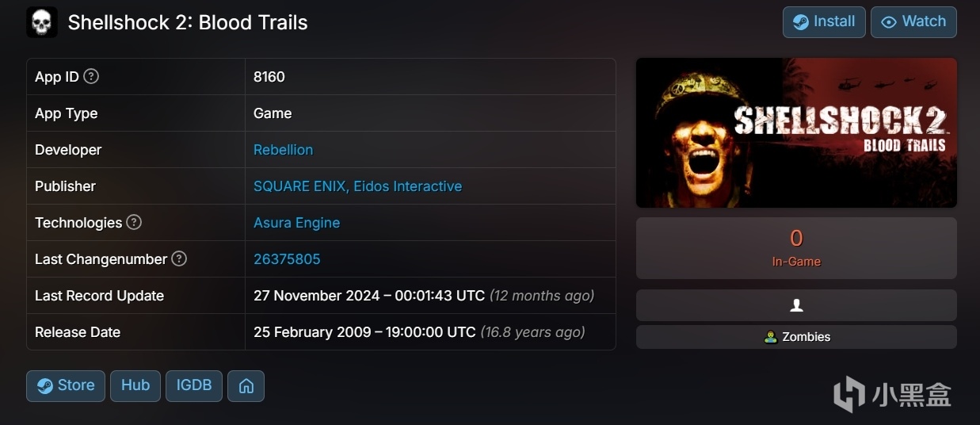
Task: Click the Shellshock 2 banner image
Action: (796, 132)
